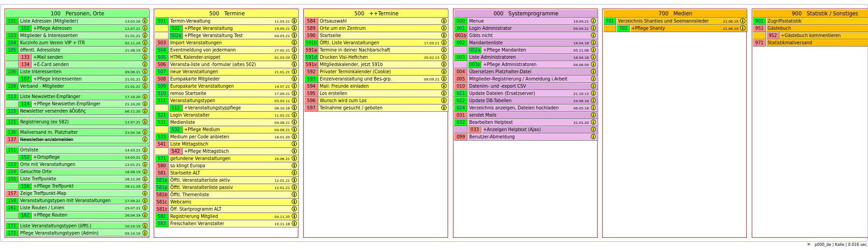Click info icon next to Webcams

click(294, 202)
